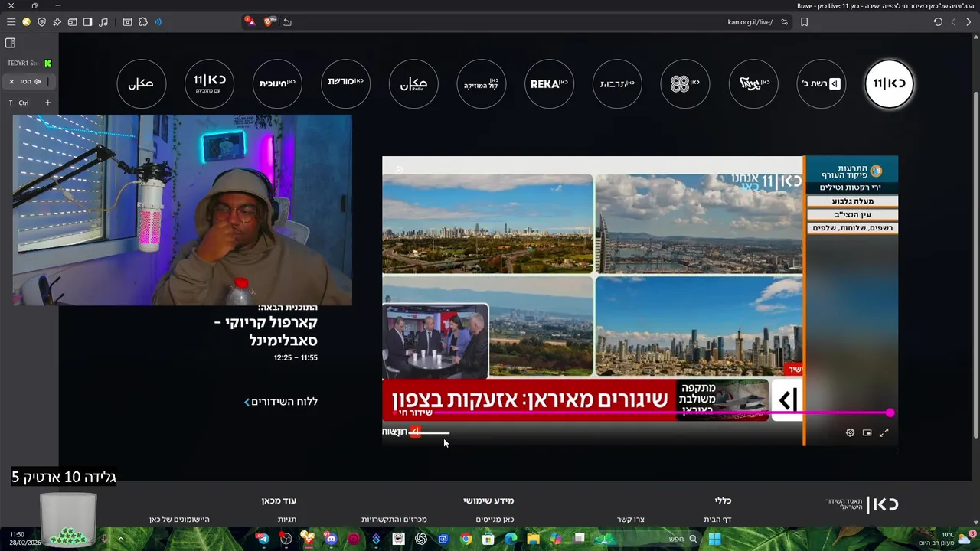Click the tab search icon
Viewport: 980px width, 551px height.
[x=127, y=22]
